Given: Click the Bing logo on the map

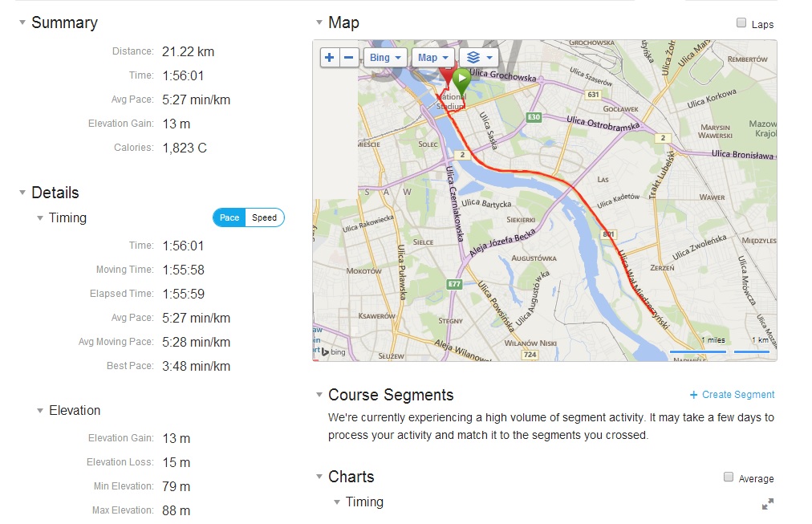Looking at the screenshot, I should [334, 352].
